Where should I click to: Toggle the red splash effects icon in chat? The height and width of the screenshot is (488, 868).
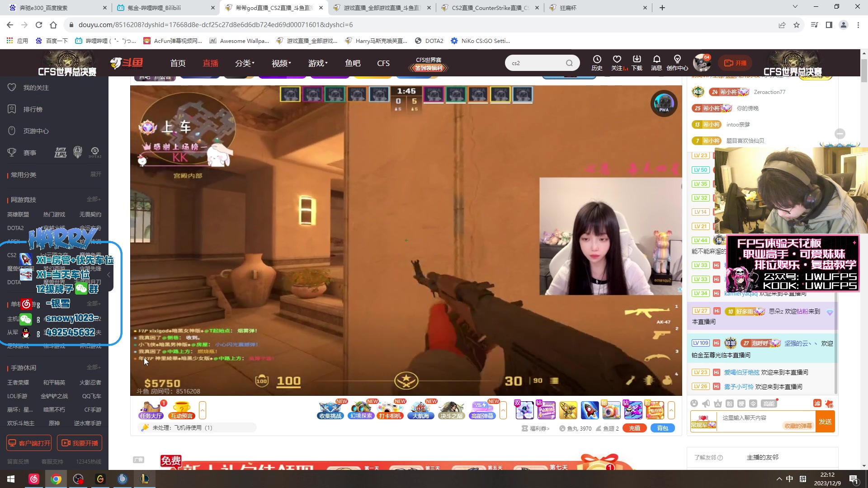[x=829, y=404]
